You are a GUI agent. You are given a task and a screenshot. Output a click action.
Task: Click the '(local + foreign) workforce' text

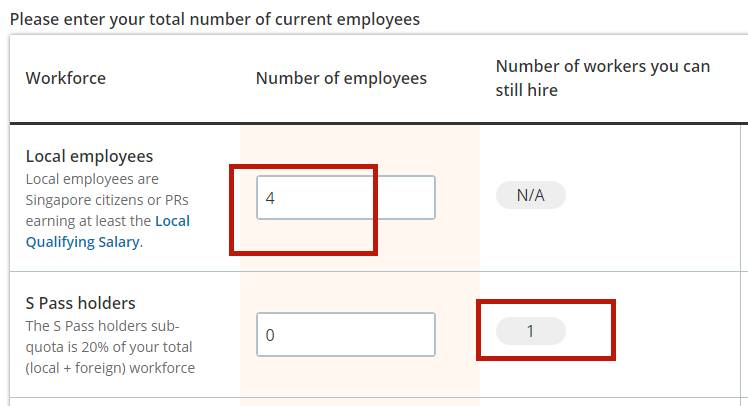pos(110,367)
